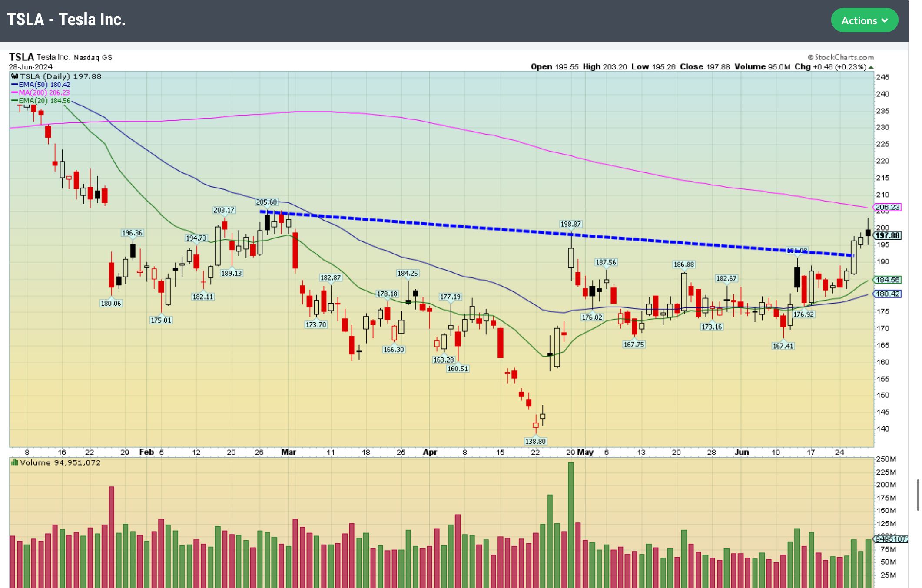
Task: Click the 138.80 low price label
Action: [535, 441]
